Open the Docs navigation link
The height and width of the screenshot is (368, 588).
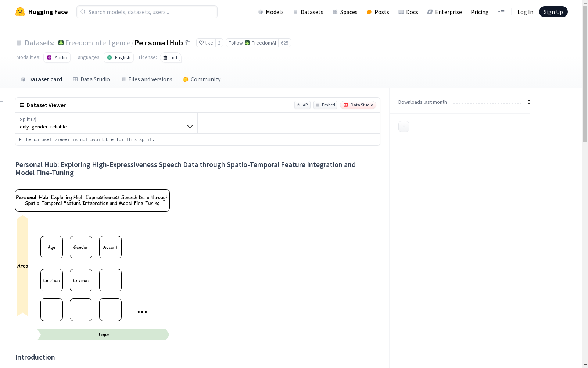408,12
